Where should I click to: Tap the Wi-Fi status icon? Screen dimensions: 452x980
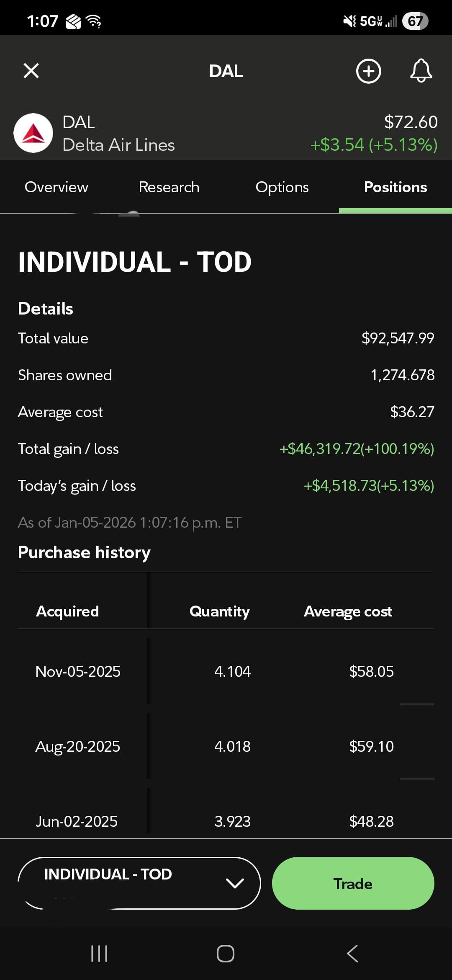[x=94, y=21]
